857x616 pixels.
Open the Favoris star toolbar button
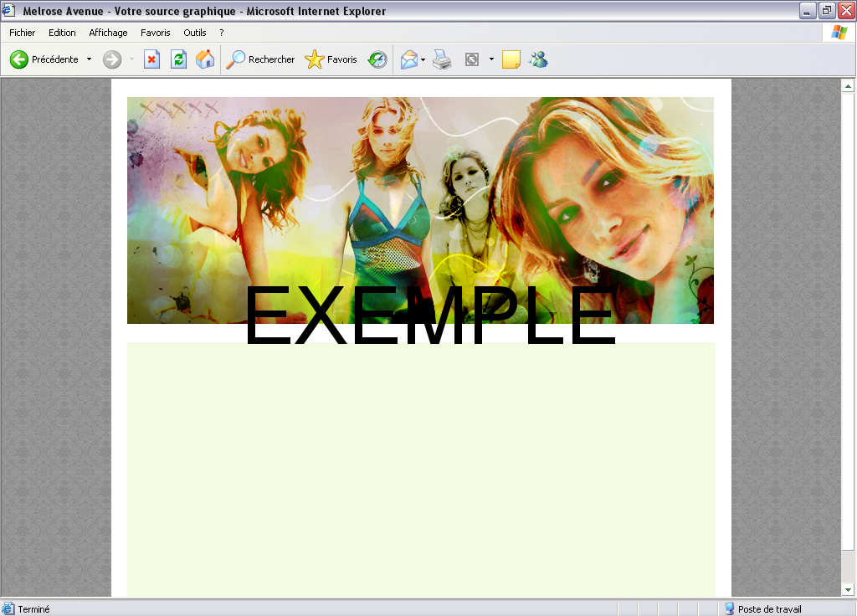pos(331,59)
